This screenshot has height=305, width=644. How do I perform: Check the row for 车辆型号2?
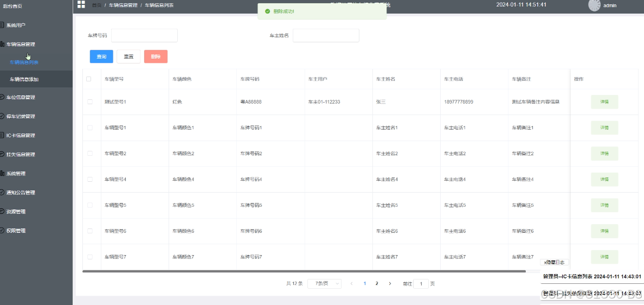tap(90, 154)
